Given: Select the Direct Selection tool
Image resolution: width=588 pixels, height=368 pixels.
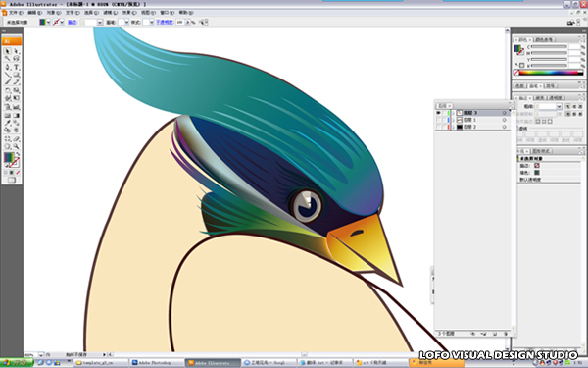Looking at the screenshot, I should click(x=16, y=51).
